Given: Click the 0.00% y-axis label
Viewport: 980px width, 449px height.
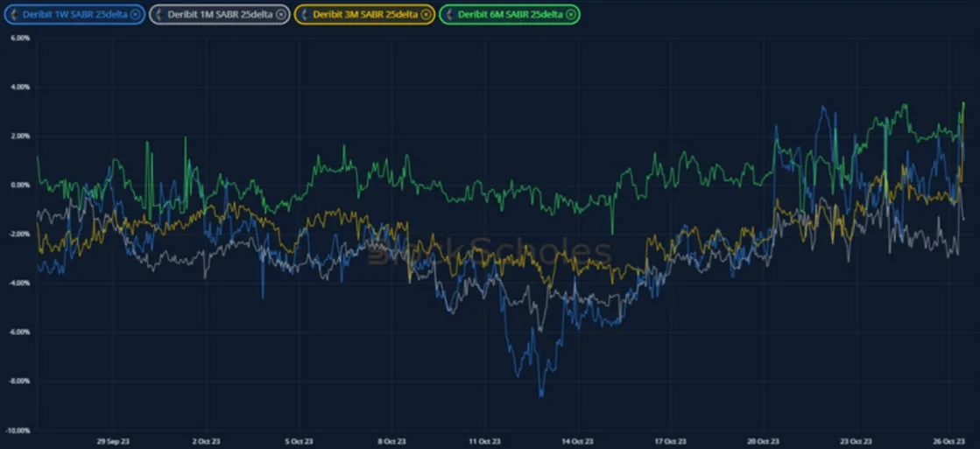Looking at the screenshot, I should [x=21, y=185].
